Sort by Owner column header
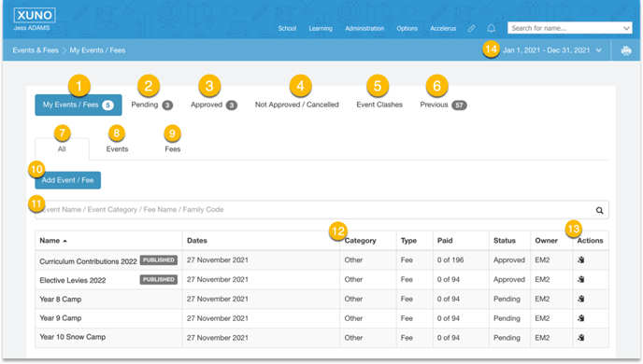643x364 pixels. 546,241
